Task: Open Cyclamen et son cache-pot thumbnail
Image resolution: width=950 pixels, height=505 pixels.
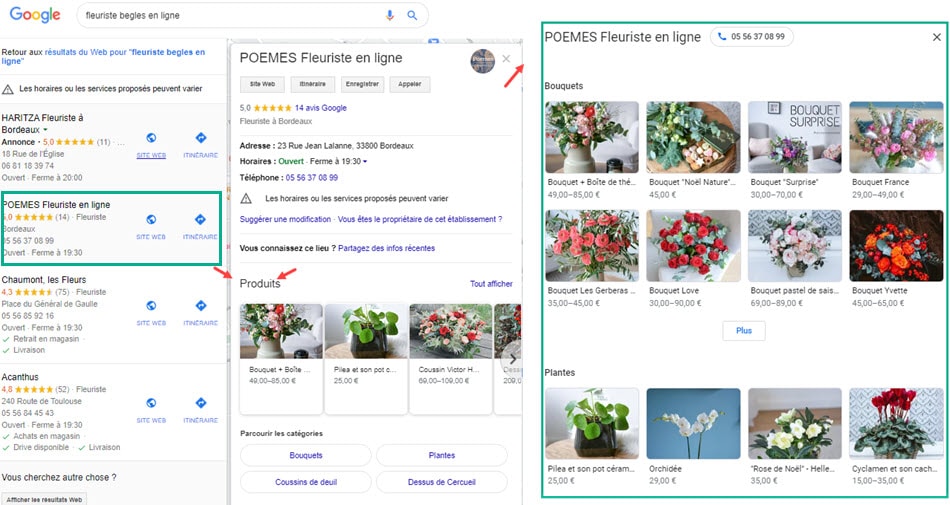Action: click(x=897, y=424)
